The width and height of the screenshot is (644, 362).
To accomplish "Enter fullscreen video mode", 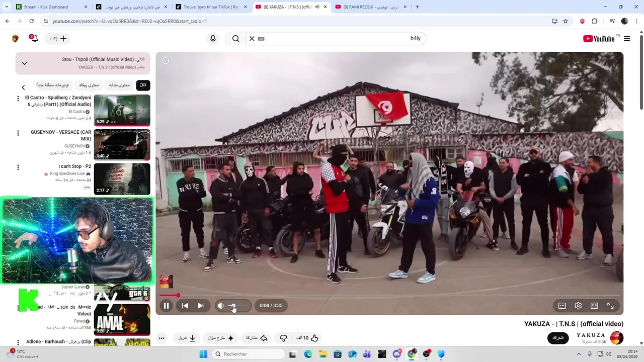I will pos(610,306).
